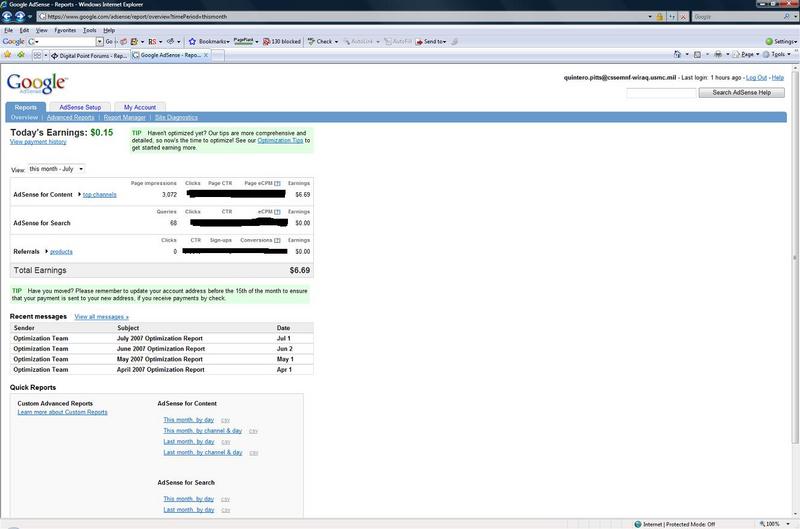This screenshot has width=800, height=529.
Task: Click the Home icon in command bar
Action: click(x=677, y=54)
